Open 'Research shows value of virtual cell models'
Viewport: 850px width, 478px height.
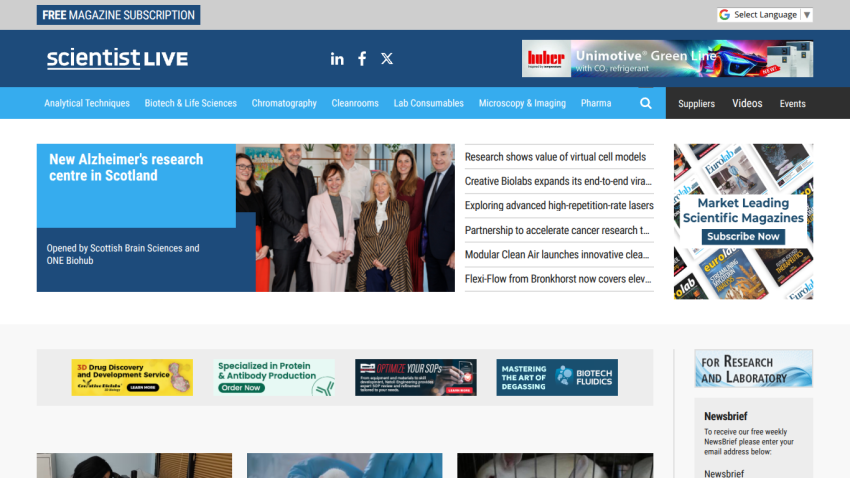coord(555,157)
